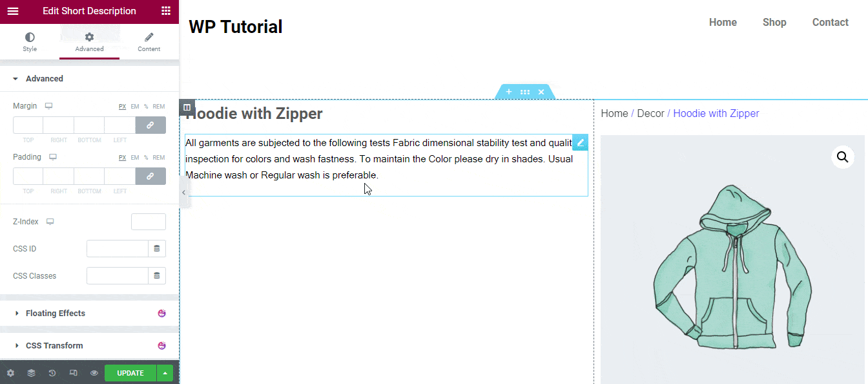The width and height of the screenshot is (868, 384).
Task: Expand the CSS Transform section
Action: (x=54, y=346)
